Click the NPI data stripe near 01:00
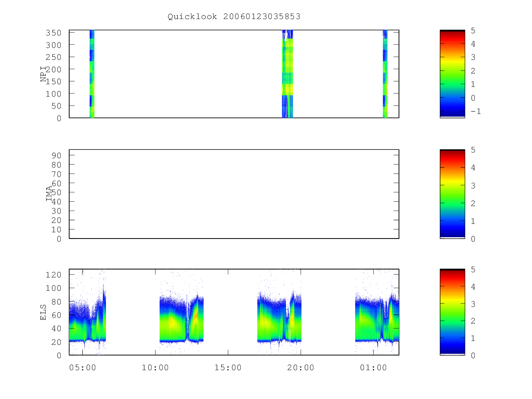 [385, 74]
